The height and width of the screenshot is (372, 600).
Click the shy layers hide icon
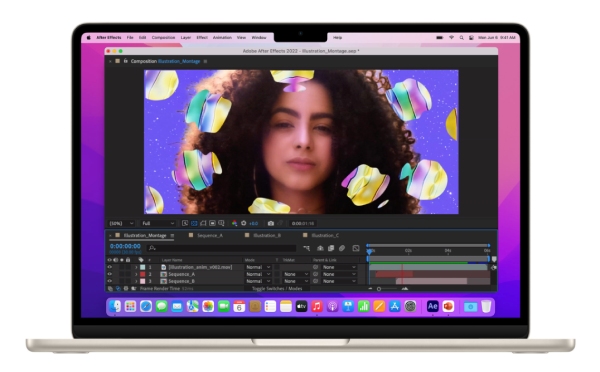pos(320,248)
